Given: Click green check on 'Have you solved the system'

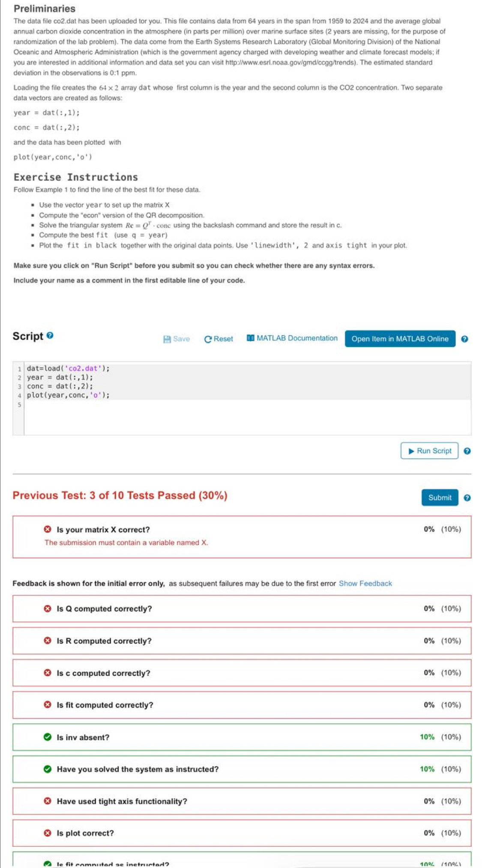Looking at the screenshot, I should click(x=48, y=769).
